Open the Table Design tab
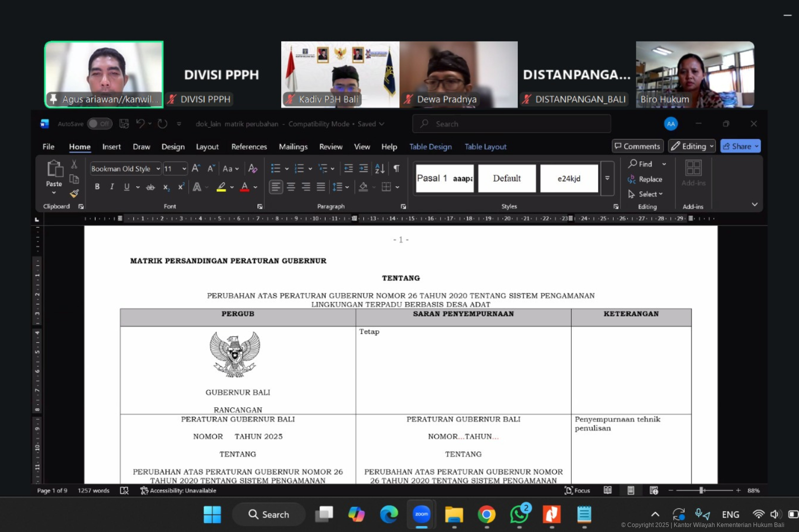The image size is (799, 532). (x=430, y=147)
